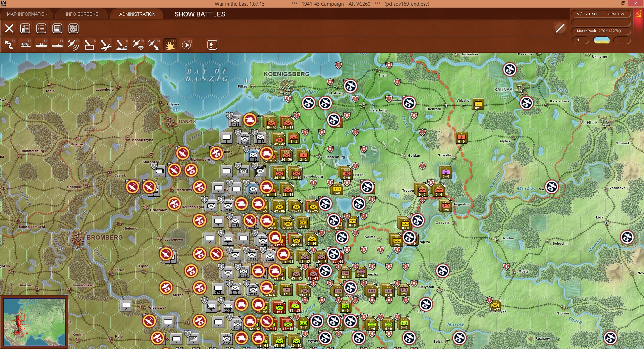Select the blue unit counter labeled 5=21
The image size is (644, 349).
pyautogui.click(x=253, y=189)
